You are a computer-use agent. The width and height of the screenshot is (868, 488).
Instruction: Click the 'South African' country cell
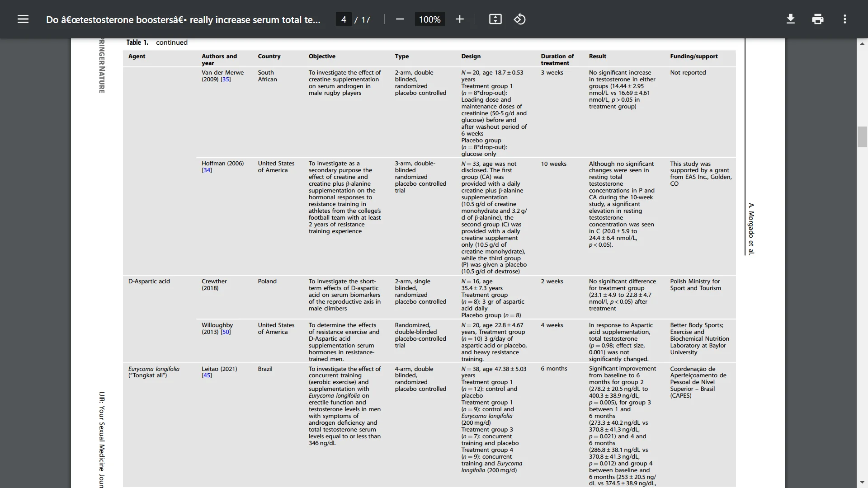267,76
